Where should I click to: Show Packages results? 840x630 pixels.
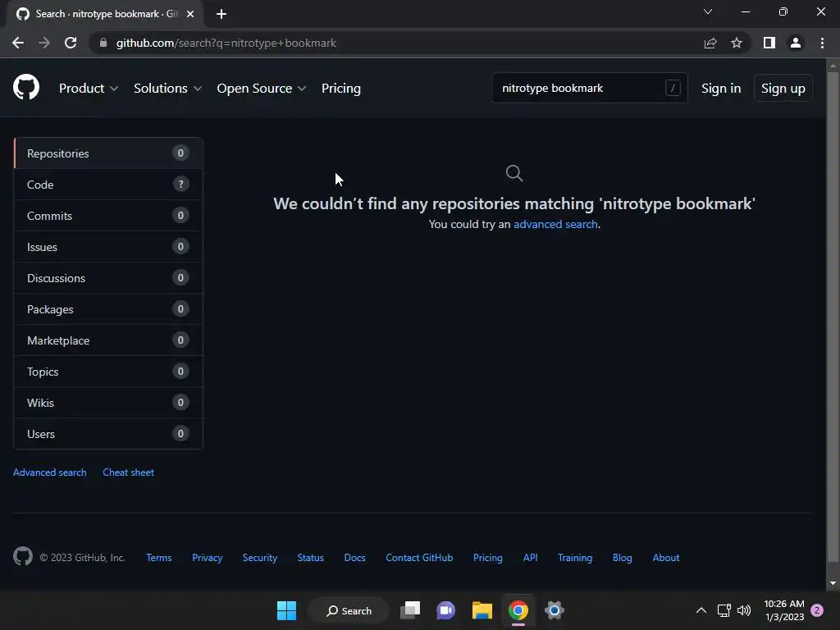(108, 309)
